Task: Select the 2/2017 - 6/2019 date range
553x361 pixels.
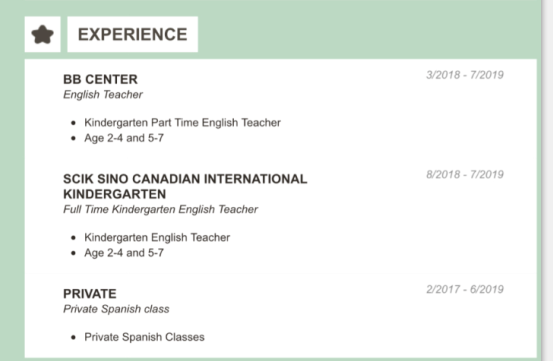Action: (465, 289)
